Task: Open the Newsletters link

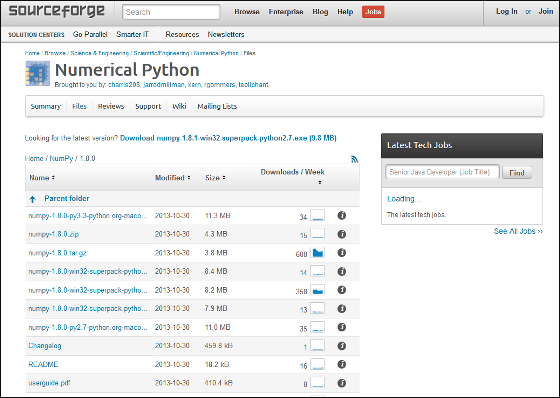Action: click(x=226, y=34)
